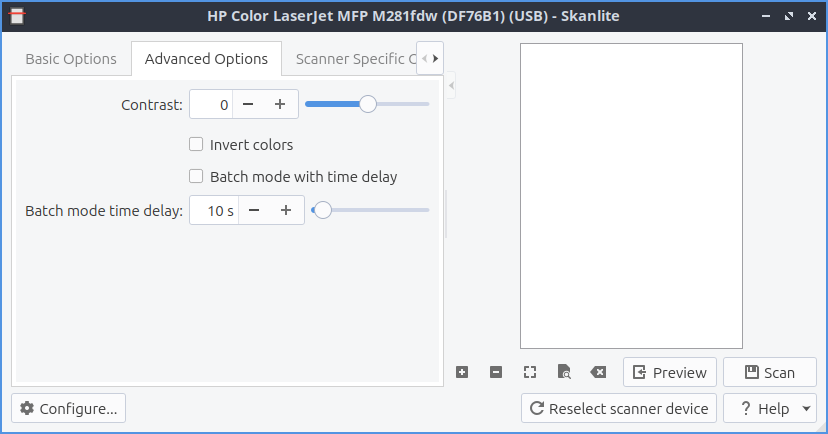Click Reselect scanner device
The width and height of the screenshot is (828, 434).
coord(619,408)
